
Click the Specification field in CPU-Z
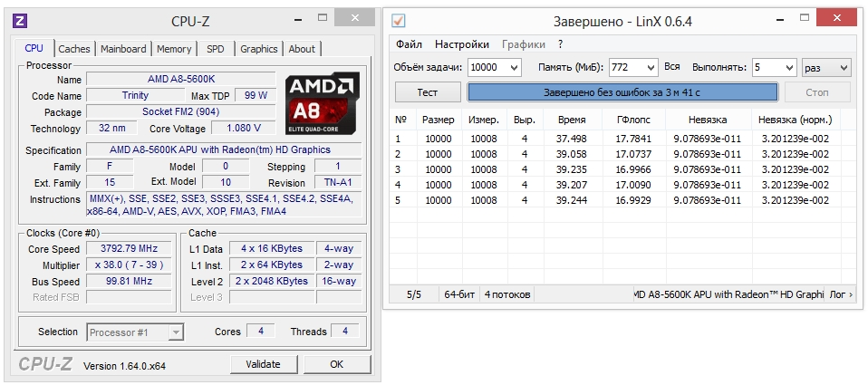224,149
